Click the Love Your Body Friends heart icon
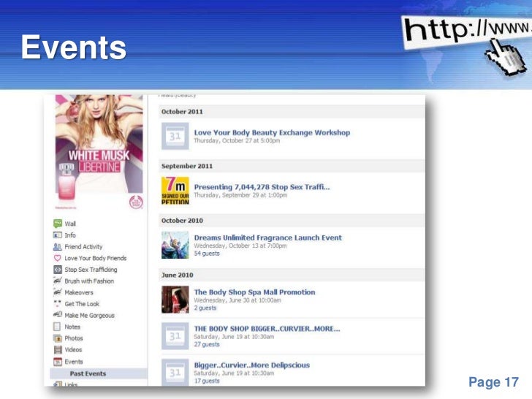 click(58, 258)
